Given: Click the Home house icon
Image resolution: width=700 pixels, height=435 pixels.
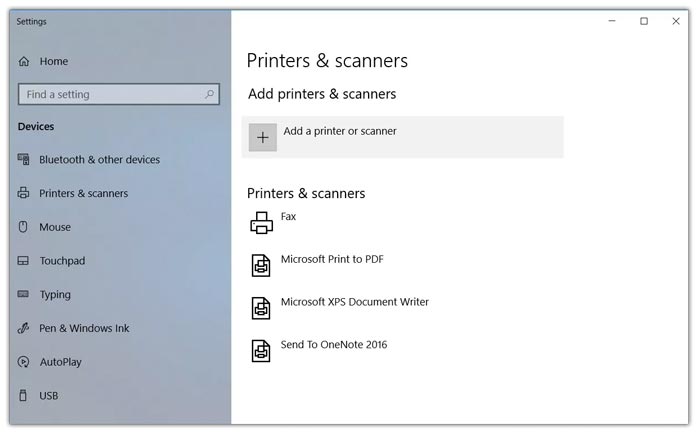Looking at the screenshot, I should point(24,61).
